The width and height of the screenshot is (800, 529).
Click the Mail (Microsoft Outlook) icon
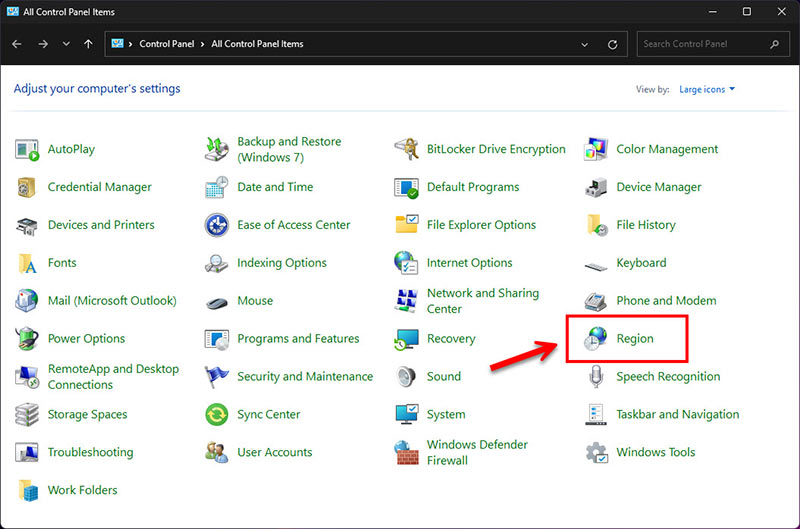tap(27, 300)
